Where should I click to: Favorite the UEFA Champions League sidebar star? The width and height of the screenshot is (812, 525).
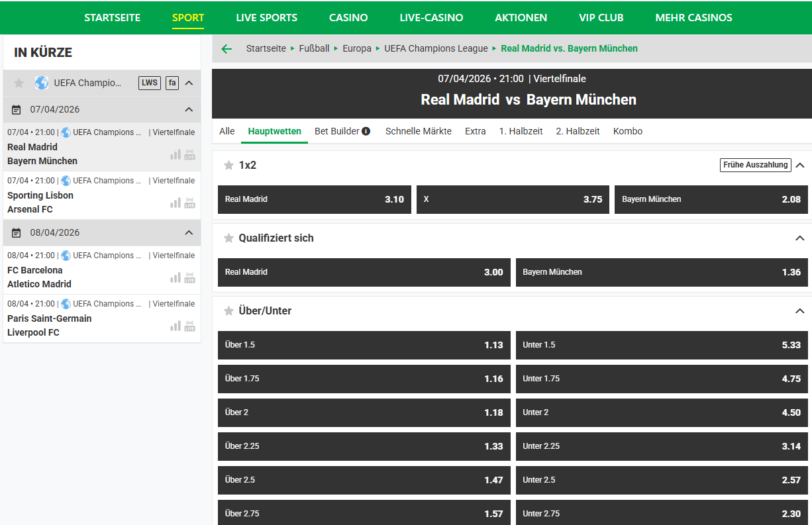(x=19, y=83)
